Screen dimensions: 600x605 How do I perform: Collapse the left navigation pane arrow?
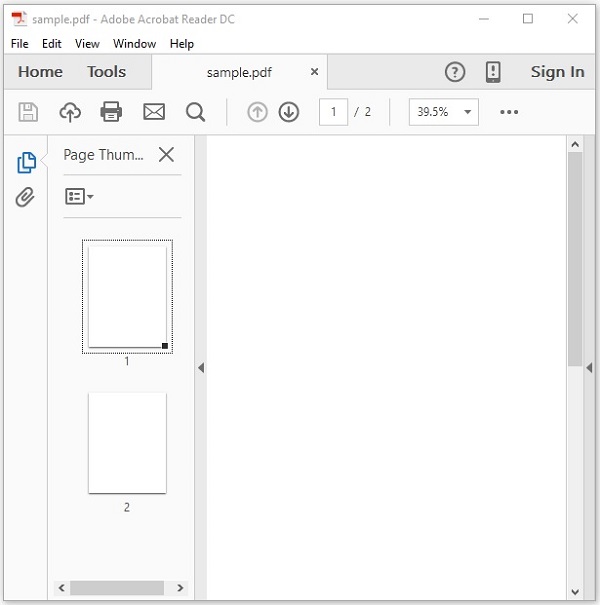[200, 368]
